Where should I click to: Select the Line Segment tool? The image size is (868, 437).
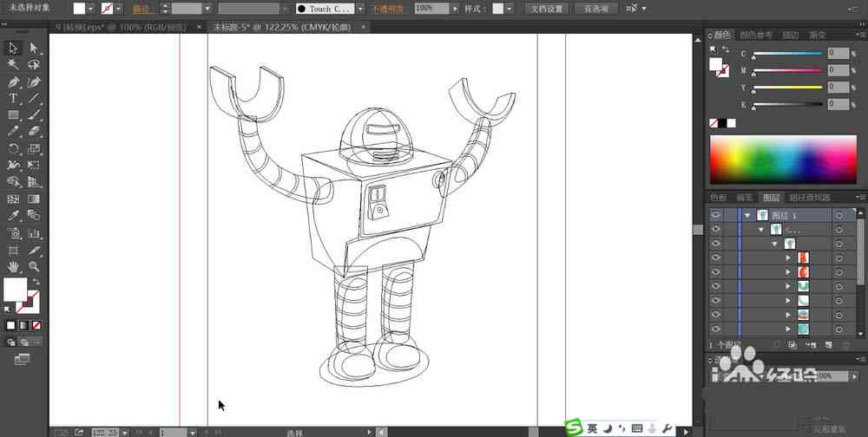pyautogui.click(x=34, y=99)
